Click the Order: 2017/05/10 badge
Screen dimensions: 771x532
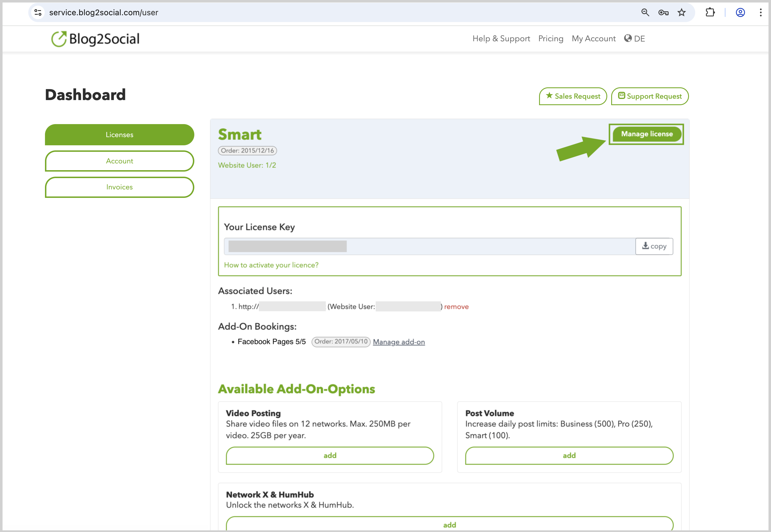[341, 342]
